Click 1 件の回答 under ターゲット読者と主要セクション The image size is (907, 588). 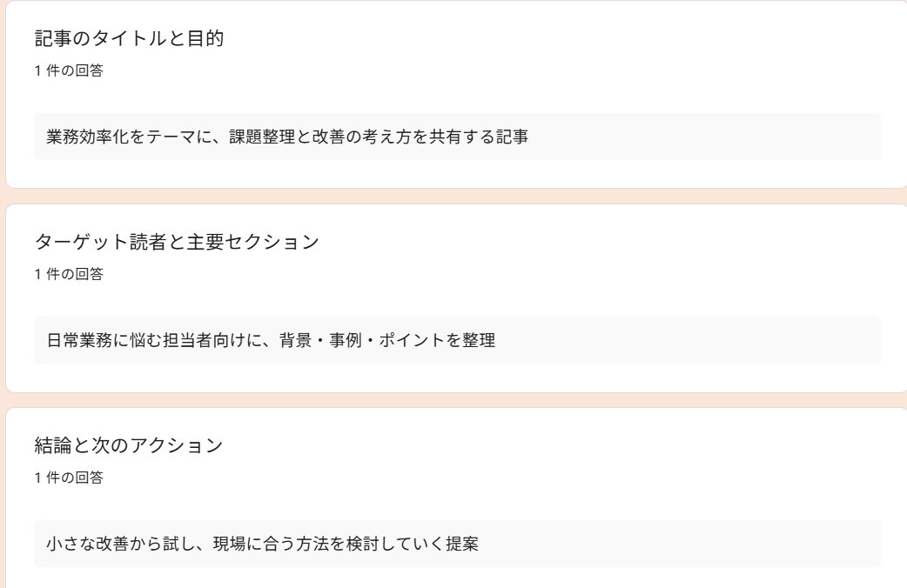point(68,274)
